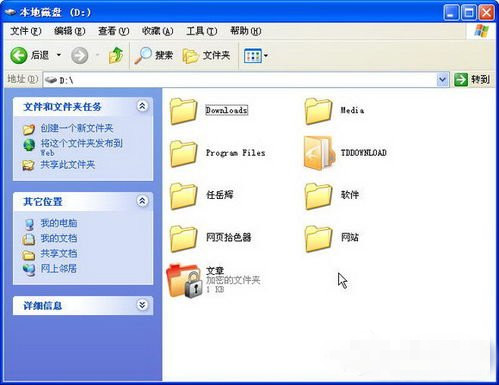Screen dimensions: 499x385
Task: Select the 任岳辉 folder icon
Action: 183,196
